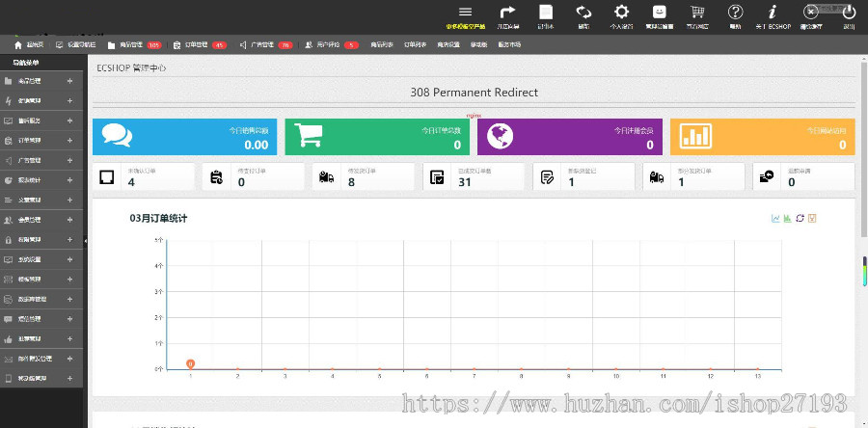Expand the lightning promotion row plus sign
The height and width of the screenshot is (428, 868).
tap(69, 100)
